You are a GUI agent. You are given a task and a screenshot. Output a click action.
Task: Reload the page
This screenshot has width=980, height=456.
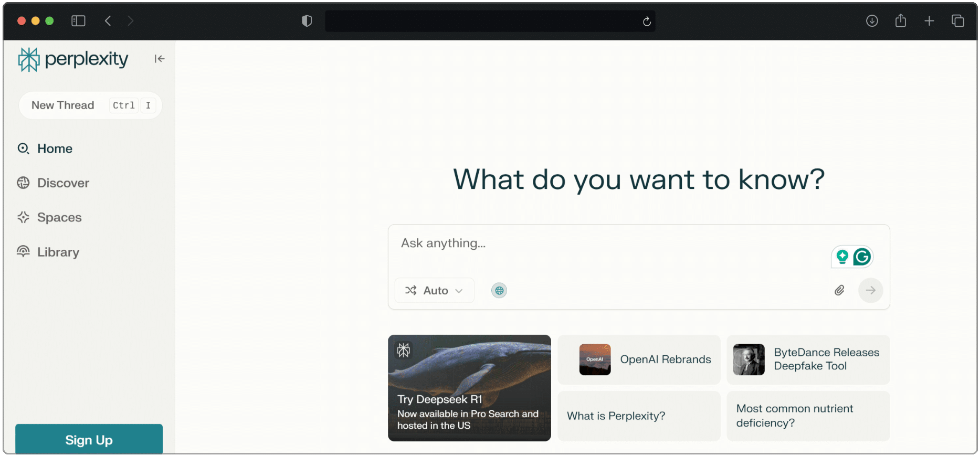click(646, 21)
